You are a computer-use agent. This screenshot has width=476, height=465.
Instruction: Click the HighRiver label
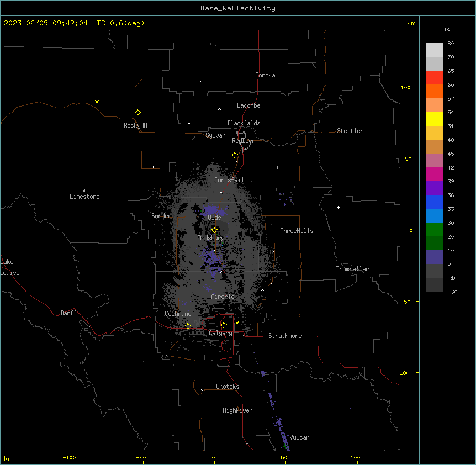click(237, 410)
